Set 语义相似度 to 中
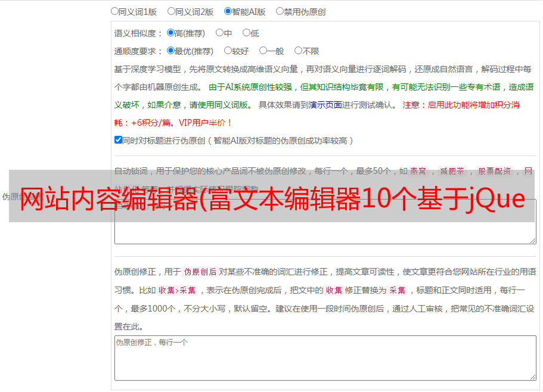Screen dimensions: 543x392 (x=219, y=33)
